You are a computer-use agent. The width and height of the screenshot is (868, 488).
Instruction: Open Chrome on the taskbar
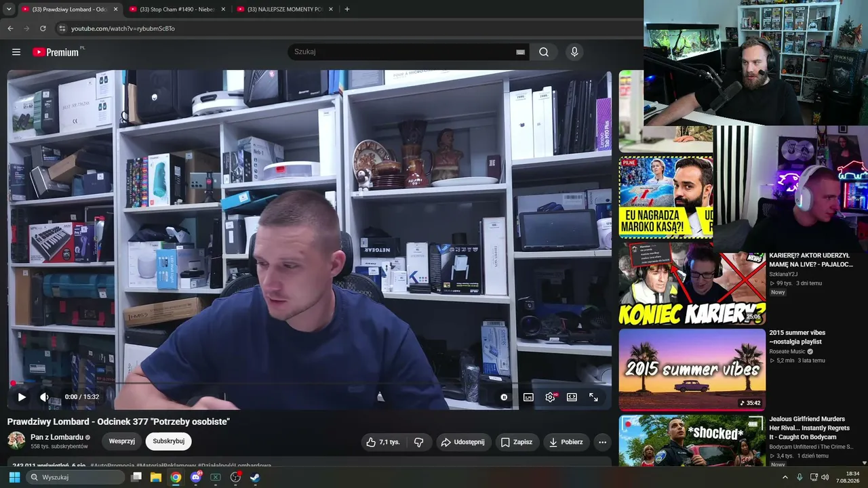[x=176, y=477]
